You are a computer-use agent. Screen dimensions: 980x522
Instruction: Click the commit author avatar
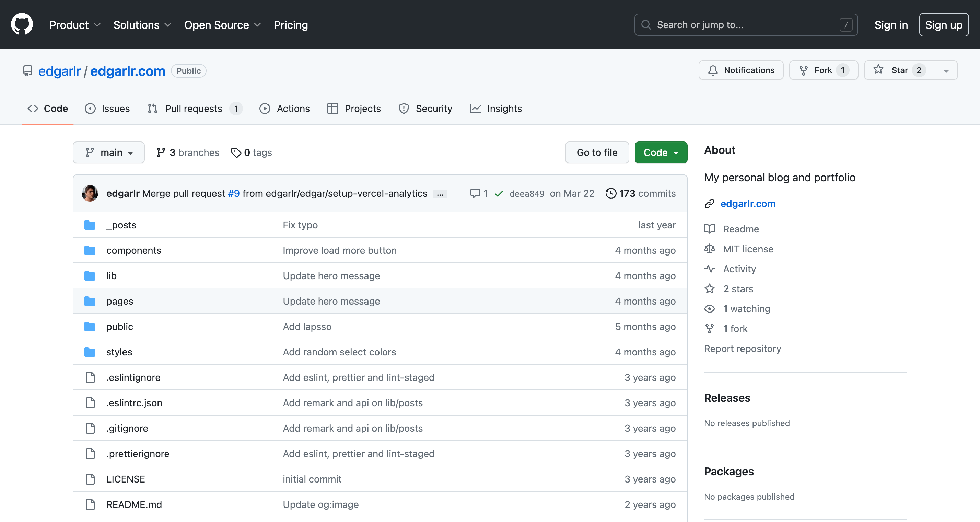pos(90,193)
